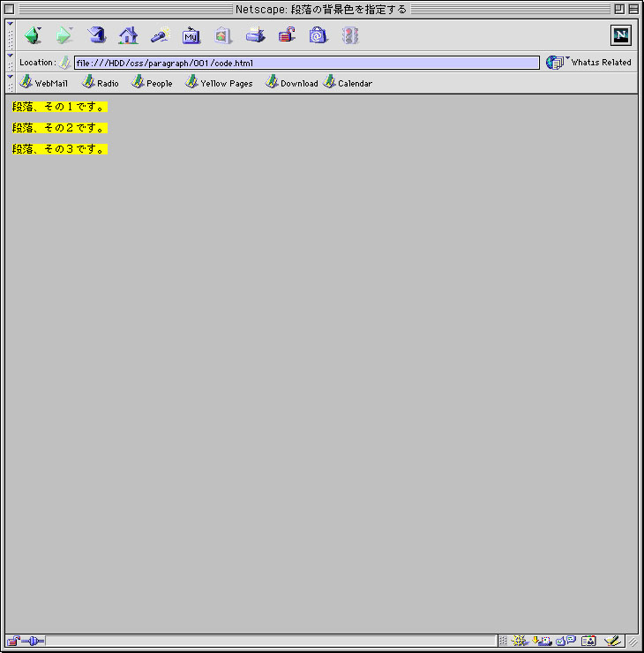This screenshot has width=644, height=653.
Task: Click into the Location URL field
Action: click(306, 63)
